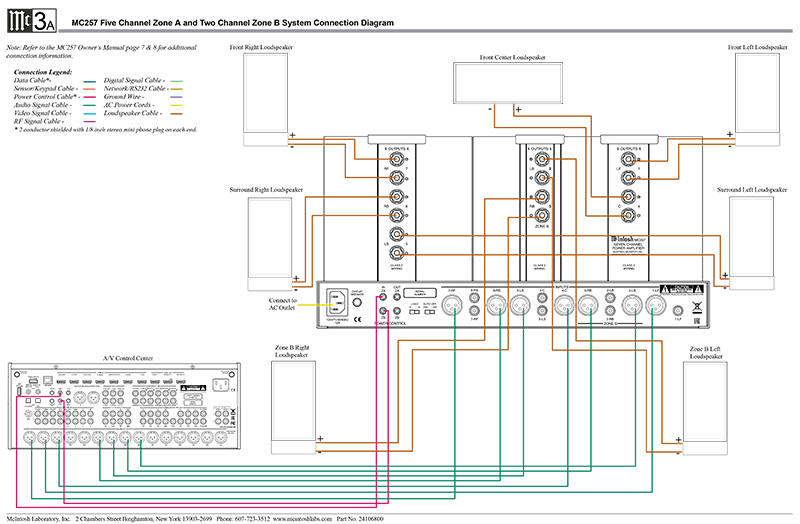Click the A/V Control Center AC inlet
The width and height of the screenshot is (800, 524).
point(224,384)
